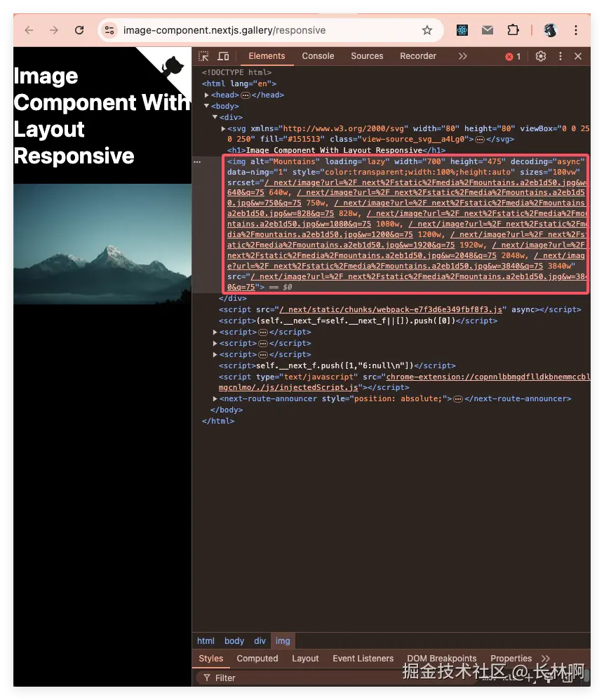604x700 pixels.
Task: Reload the page with the refresh icon
Action: (79, 30)
